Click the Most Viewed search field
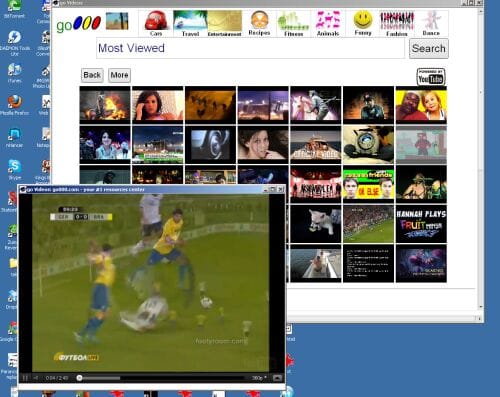The height and width of the screenshot is (397, 500). [x=251, y=48]
